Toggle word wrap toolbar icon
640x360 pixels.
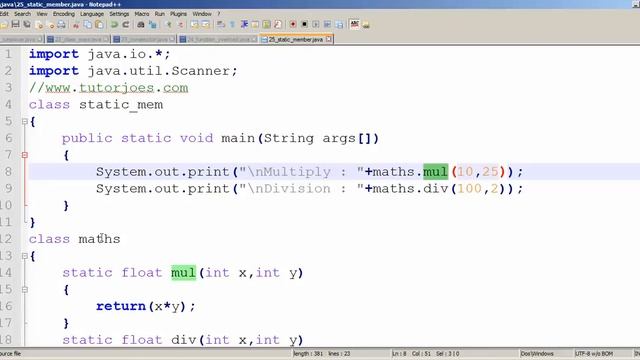pyautogui.click(x=221, y=24)
